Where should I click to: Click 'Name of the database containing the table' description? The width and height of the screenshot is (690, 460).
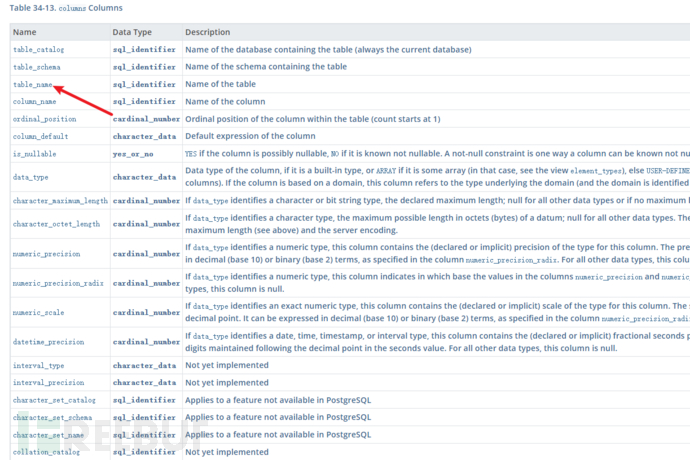pos(328,50)
